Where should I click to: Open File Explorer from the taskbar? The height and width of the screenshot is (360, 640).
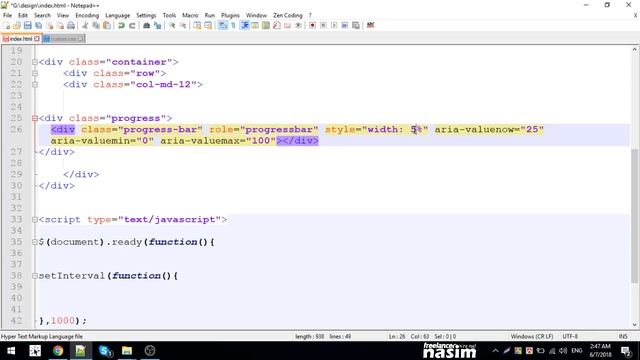pyautogui.click(x=127, y=351)
